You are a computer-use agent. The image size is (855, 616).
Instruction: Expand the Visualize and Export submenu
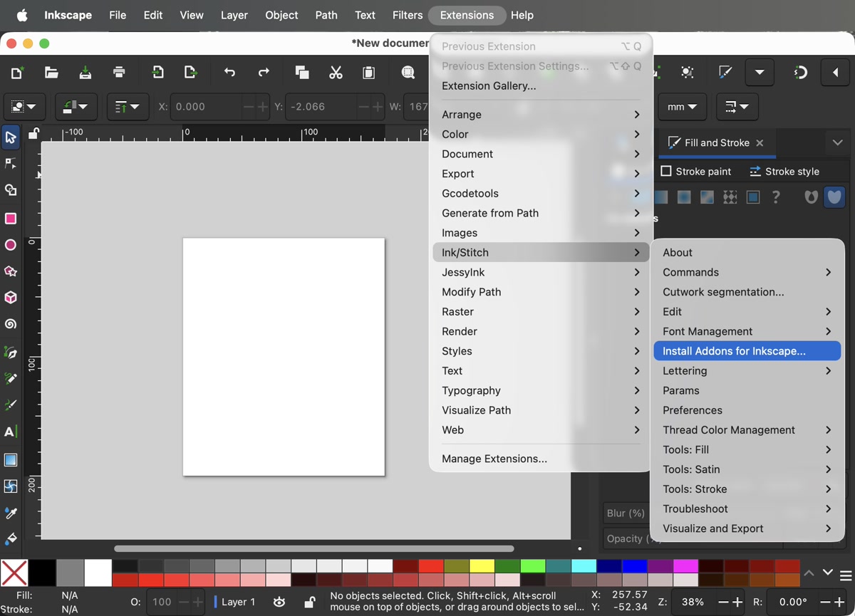747,528
